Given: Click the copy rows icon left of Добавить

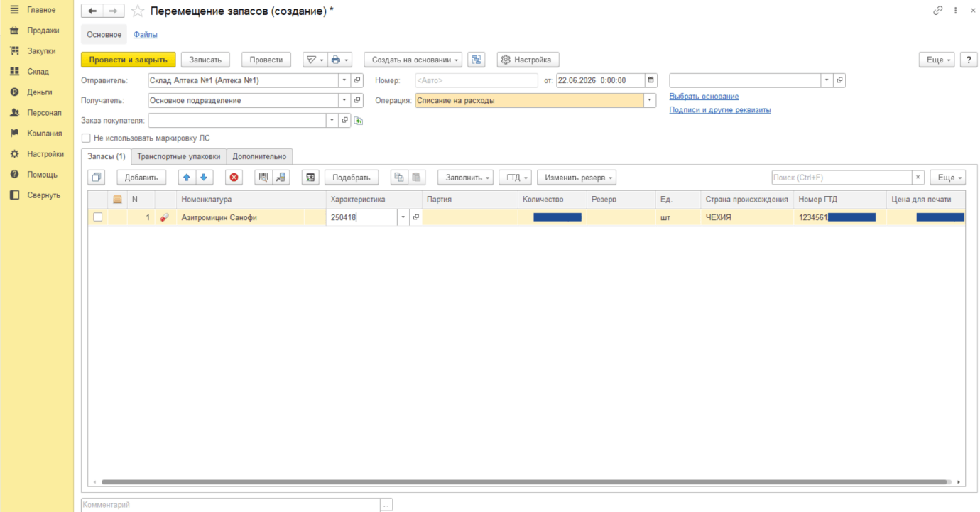Looking at the screenshot, I should coord(97,178).
